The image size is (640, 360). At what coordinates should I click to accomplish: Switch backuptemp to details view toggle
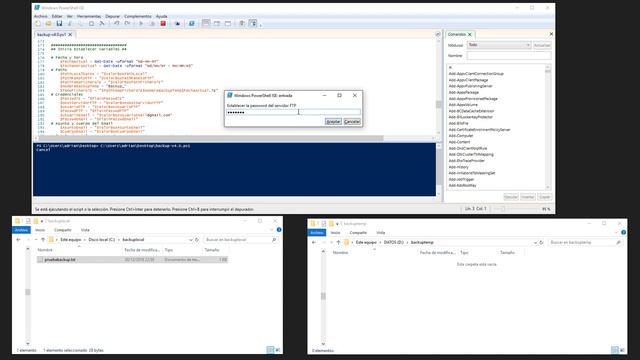[615, 350]
